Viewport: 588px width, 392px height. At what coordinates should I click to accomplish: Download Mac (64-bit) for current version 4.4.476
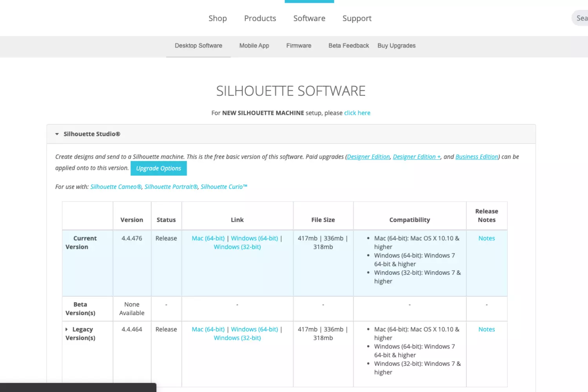208,238
